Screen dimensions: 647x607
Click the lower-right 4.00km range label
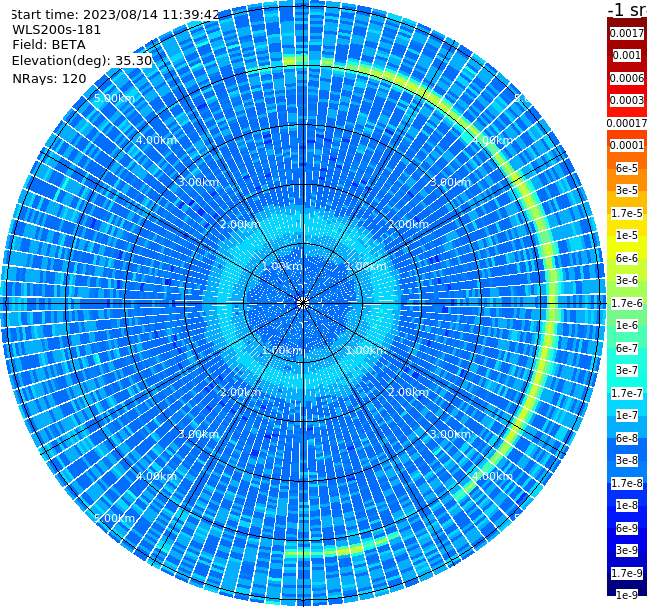tap(492, 476)
